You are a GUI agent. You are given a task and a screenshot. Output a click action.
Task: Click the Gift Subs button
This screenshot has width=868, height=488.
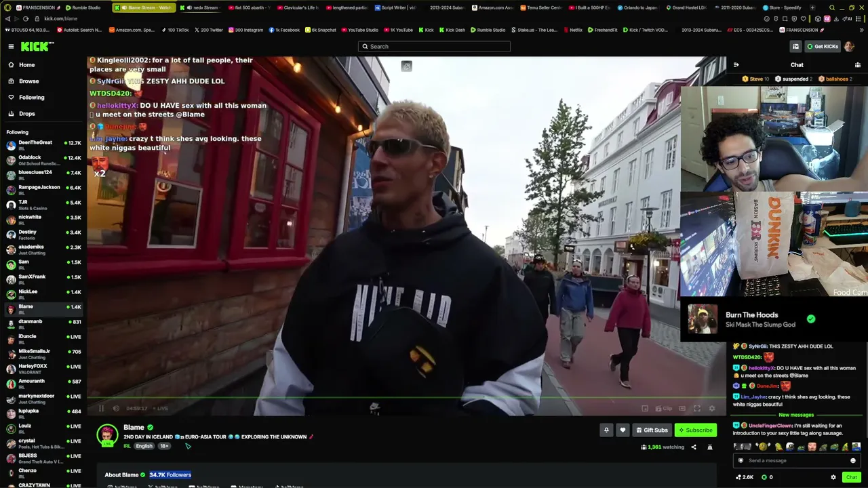click(652, 430)
